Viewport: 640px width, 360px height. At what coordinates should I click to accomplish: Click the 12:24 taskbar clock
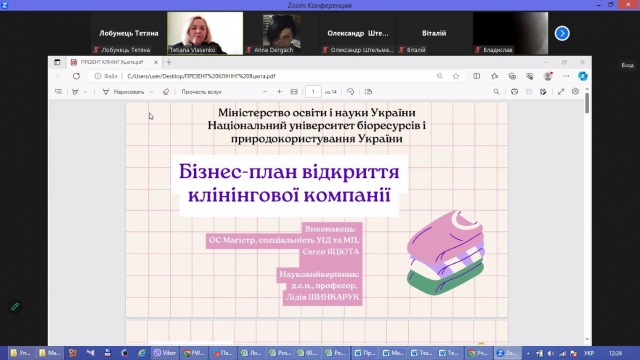616,353
